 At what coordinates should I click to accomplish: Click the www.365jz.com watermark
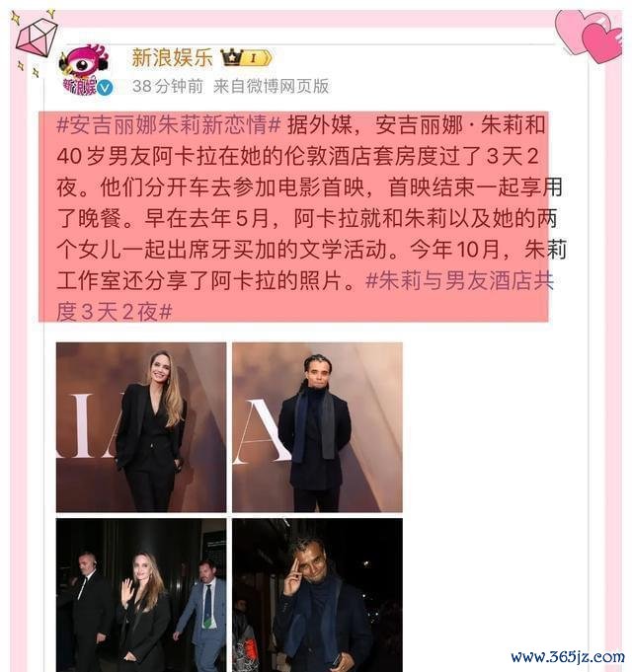568,656
